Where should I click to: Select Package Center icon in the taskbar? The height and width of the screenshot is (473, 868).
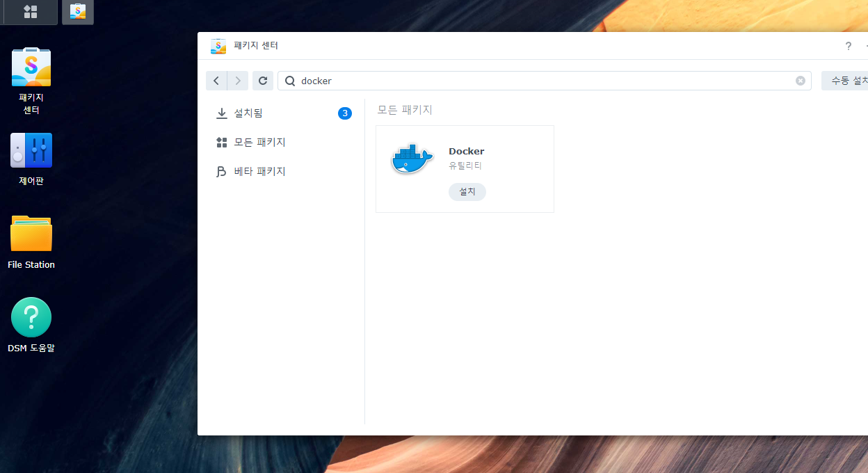78,12
